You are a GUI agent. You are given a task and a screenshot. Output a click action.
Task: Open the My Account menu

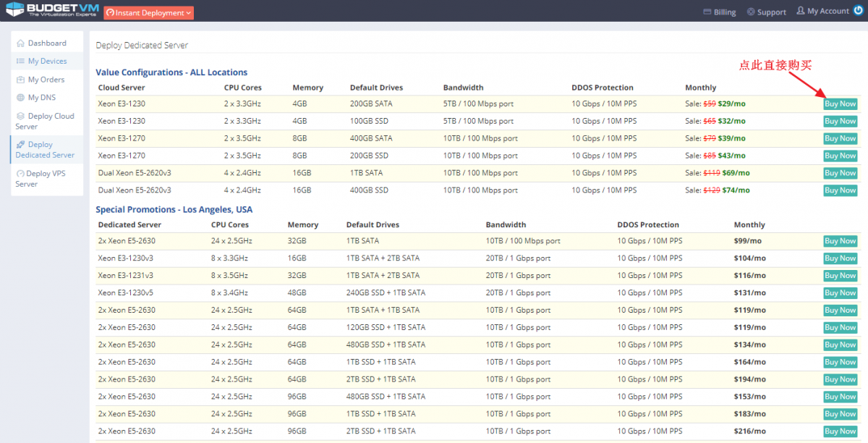coord(822,12)
